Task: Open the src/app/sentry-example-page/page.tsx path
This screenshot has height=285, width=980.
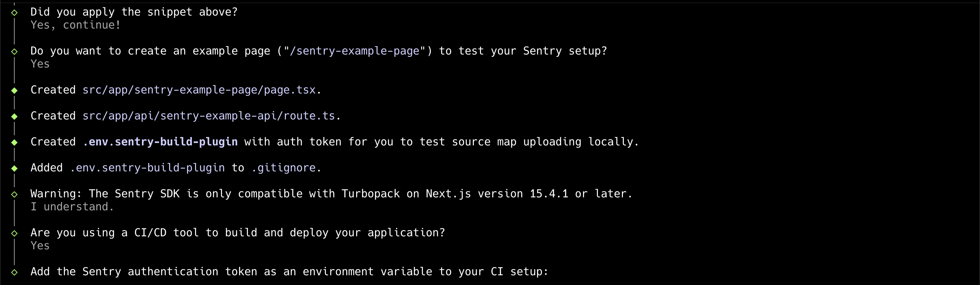Action: 199,90
